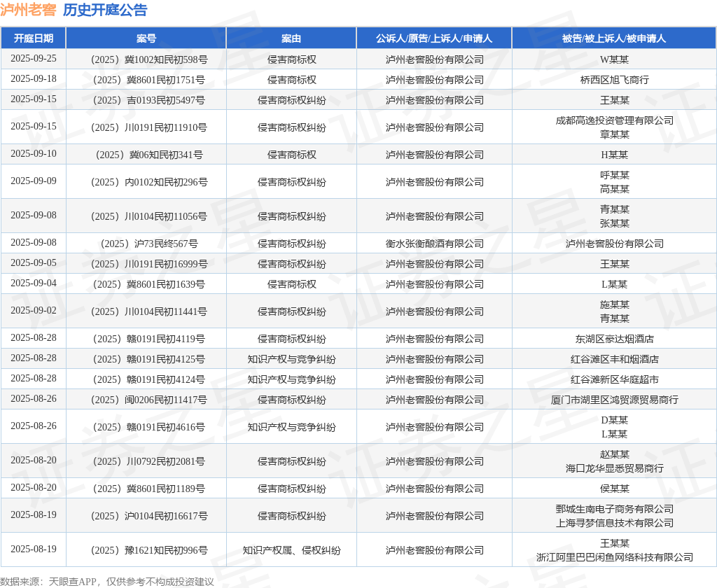This screenshot has height=588, width=717.
Task: Click case number (2025)冀8601民初1639号
Action: click(149, 284)
